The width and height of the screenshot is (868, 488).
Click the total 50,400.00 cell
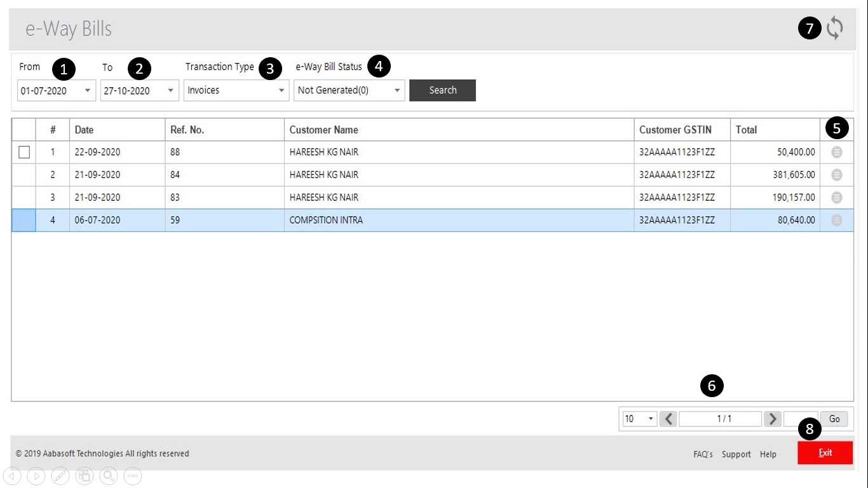[775, 152]
